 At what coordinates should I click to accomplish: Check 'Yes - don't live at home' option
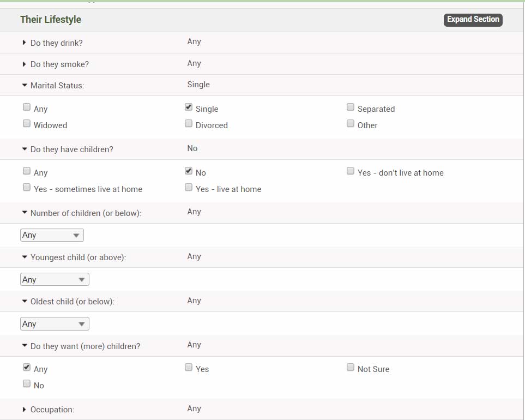click(x=350, y=171)
